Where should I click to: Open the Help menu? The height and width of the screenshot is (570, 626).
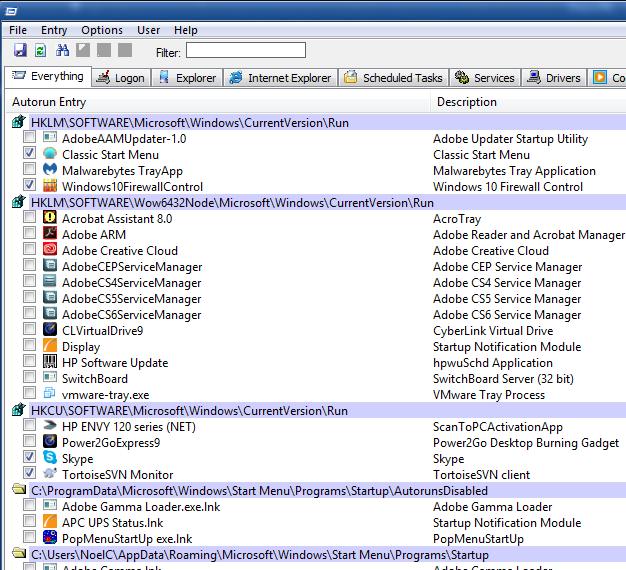click(x=186, y=30)
